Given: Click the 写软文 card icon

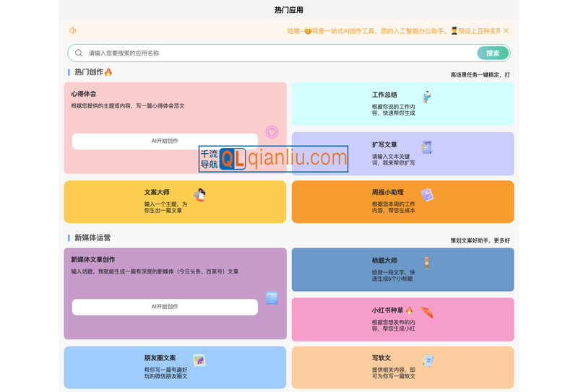Looking at the screenshot, I should click(x=427, y=360).
